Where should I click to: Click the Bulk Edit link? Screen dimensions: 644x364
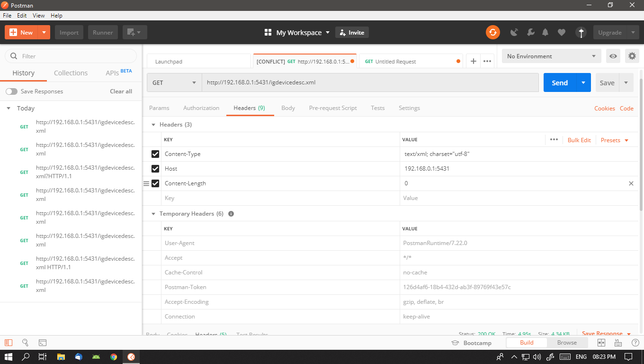click(579, 140)
